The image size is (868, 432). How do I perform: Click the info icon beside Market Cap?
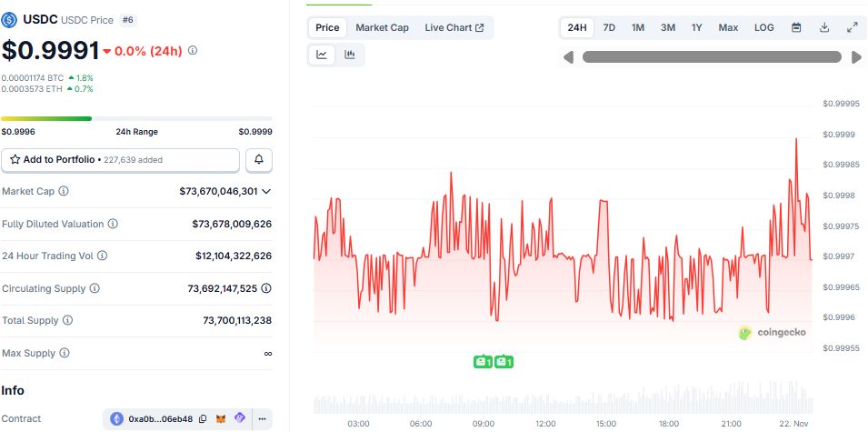64,192
